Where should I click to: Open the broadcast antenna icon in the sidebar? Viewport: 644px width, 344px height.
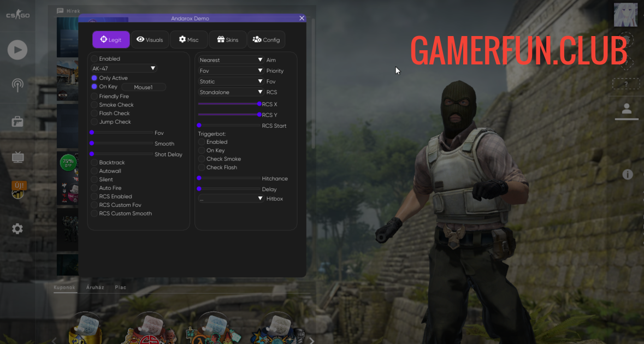[x=17, y=85]
